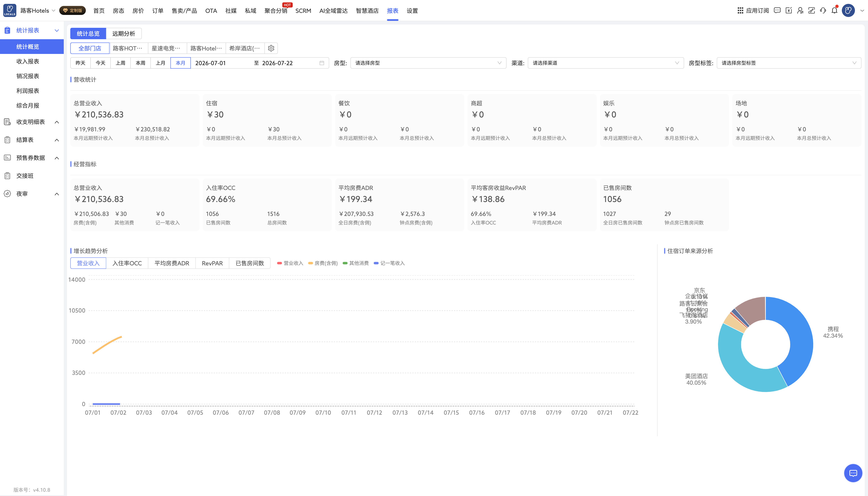Screen dimensions: 868x496
Task: Open calendar icon in date range field
Action: 322,63
